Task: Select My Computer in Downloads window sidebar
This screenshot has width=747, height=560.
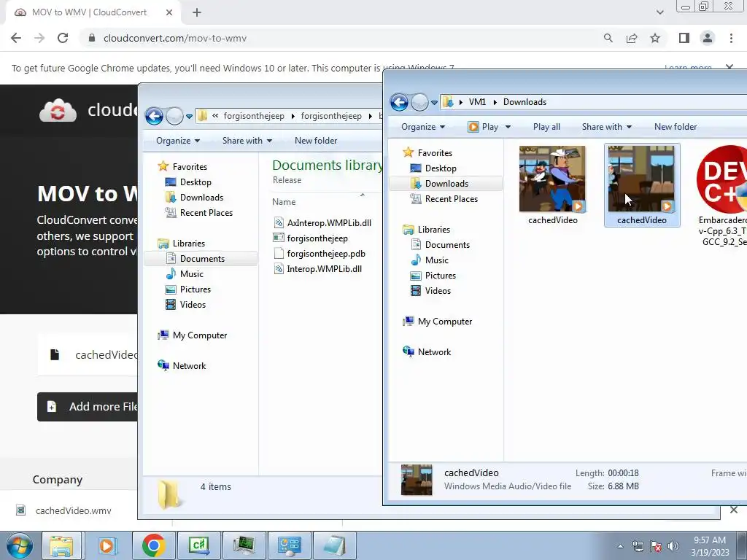Action: (x=444, y=322)
